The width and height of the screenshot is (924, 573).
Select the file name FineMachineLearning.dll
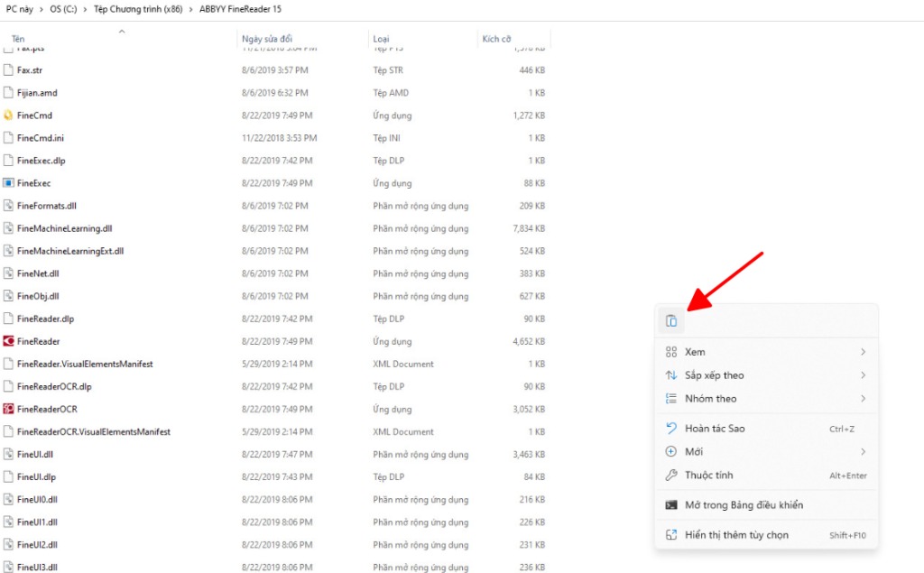click(64, 228)
